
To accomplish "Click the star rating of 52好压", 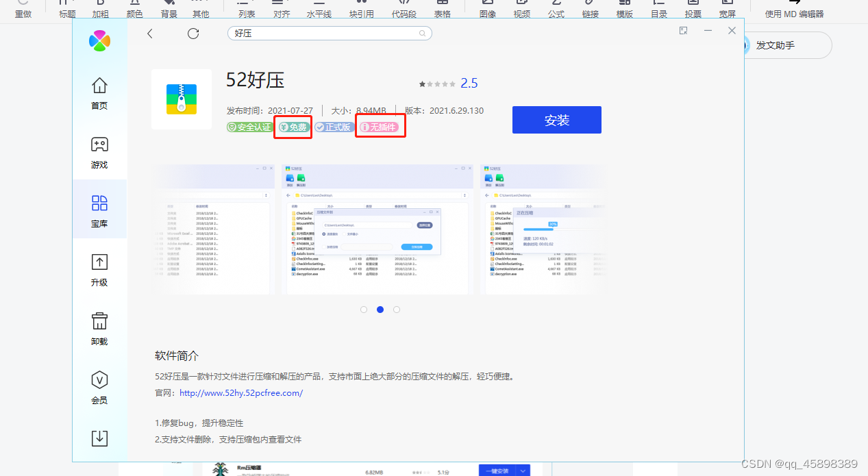I will point(437,84).
